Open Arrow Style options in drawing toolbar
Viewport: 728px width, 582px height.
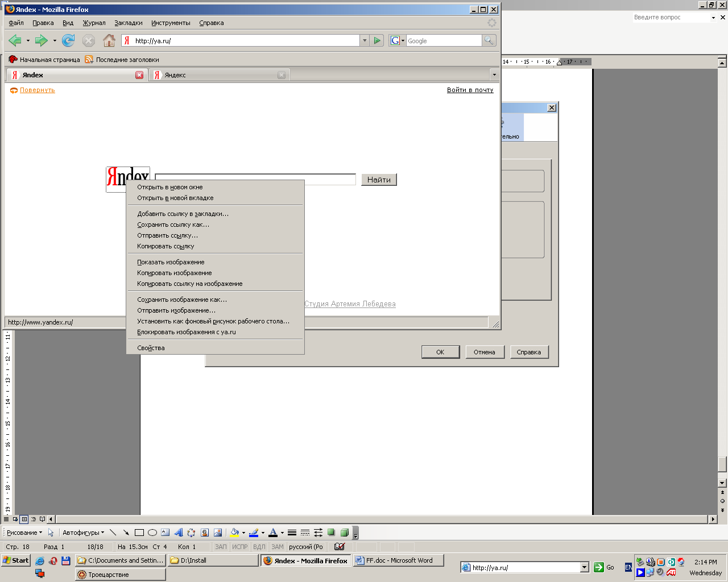318,533
